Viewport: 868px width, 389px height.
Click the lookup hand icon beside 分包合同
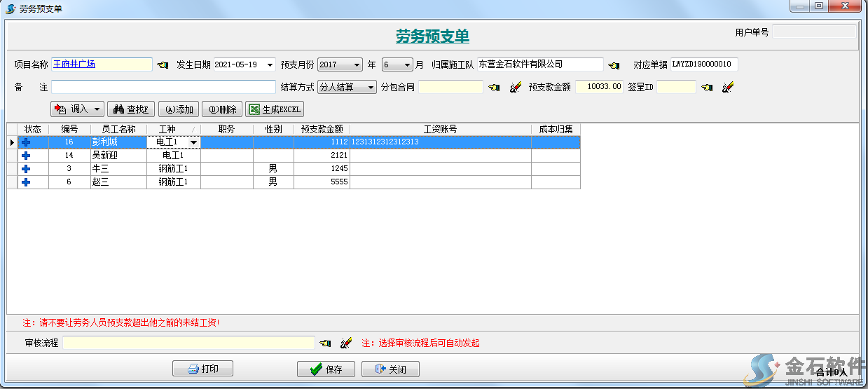click(495, 88)
